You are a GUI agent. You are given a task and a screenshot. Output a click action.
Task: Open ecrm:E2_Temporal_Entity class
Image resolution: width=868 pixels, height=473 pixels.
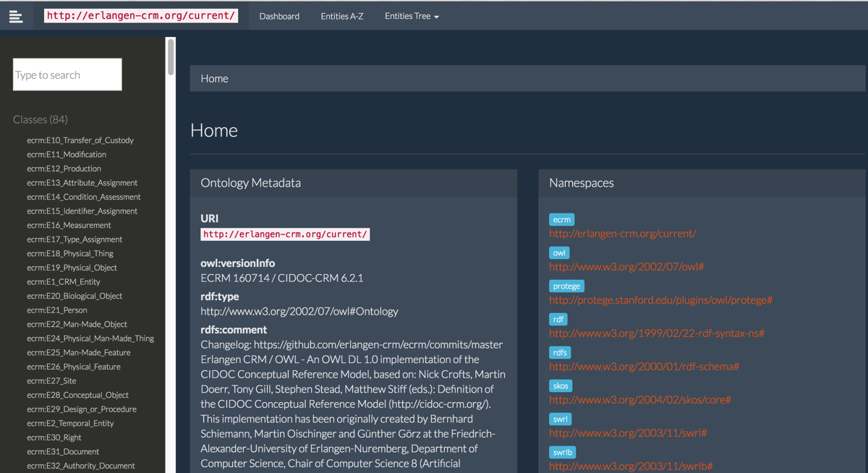[70, 423]
